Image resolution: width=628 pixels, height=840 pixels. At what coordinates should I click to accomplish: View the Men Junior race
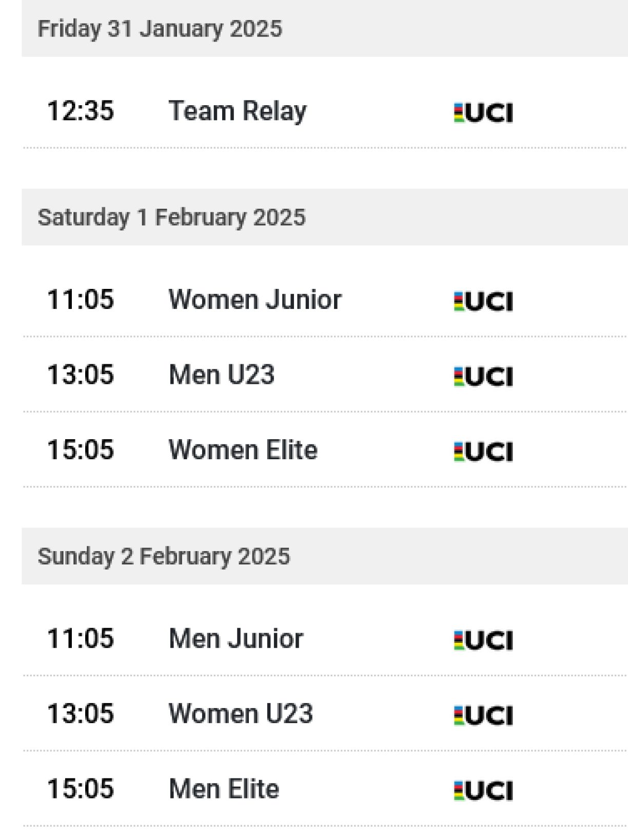coord(236,639)
